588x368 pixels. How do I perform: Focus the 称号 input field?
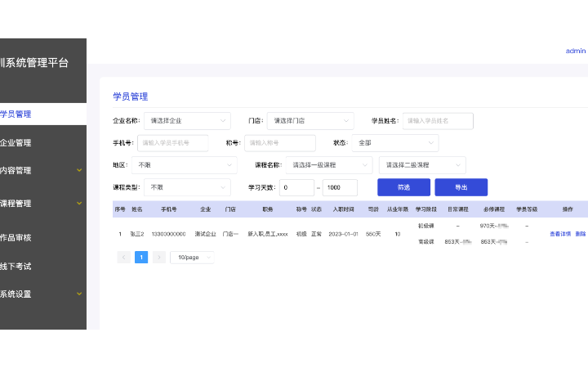pos(280,143)
